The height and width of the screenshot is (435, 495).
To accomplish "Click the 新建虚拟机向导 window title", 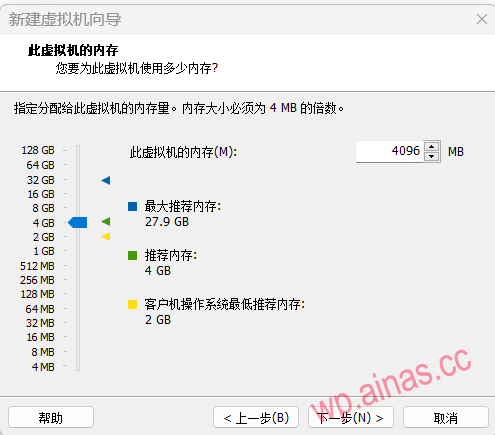I will point(65,19).
